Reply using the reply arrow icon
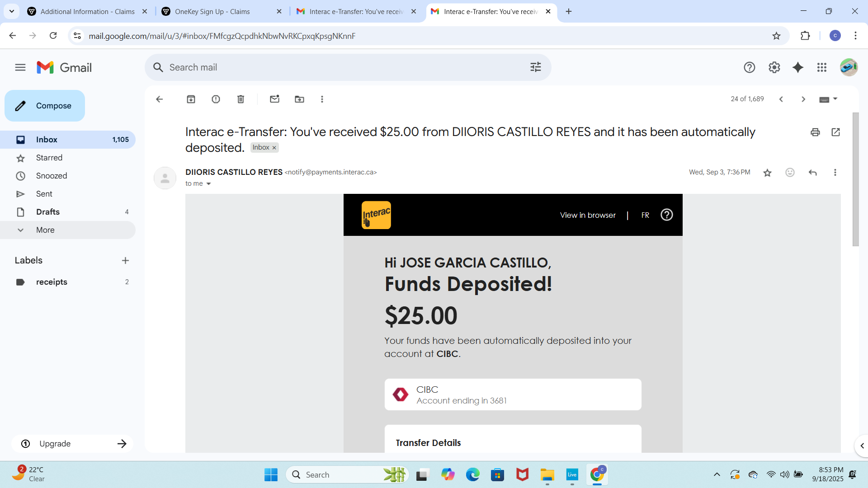 (812, 172)
